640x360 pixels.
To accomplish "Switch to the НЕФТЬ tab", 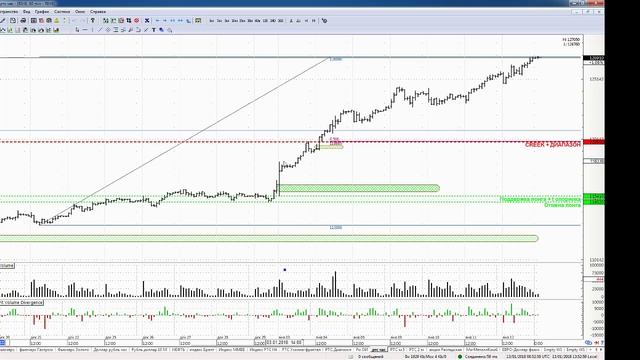I will [178, 350].
